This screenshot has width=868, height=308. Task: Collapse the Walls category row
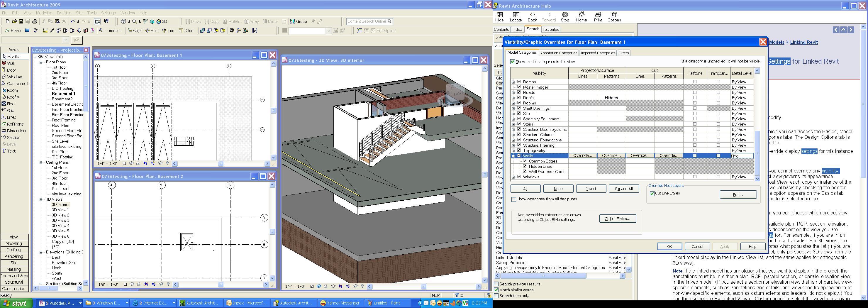513,156
